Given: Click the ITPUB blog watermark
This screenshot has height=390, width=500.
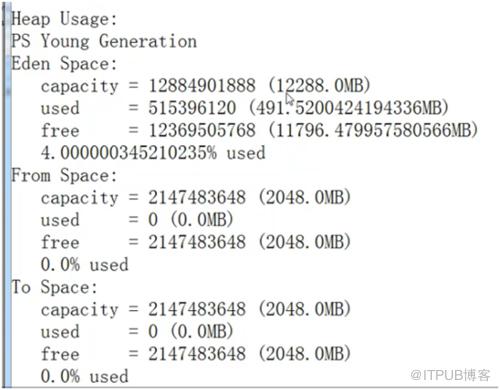Looking at the screenshot, I should (450, 375).
